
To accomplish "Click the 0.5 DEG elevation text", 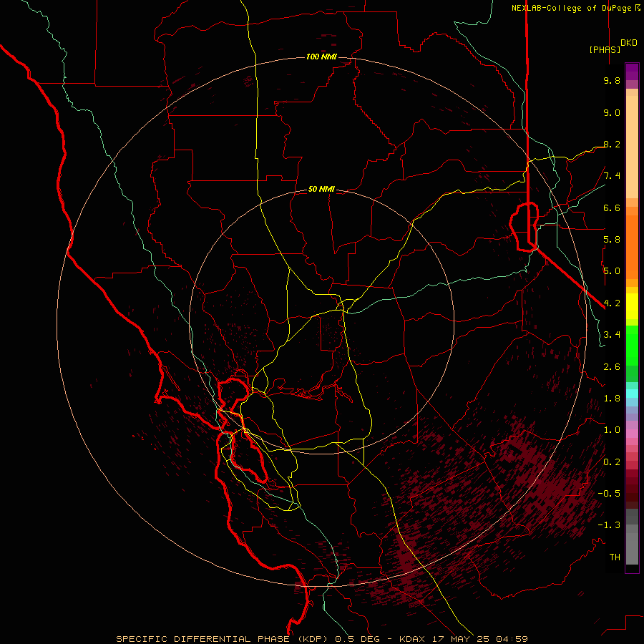I will click(x=358, y=639).
